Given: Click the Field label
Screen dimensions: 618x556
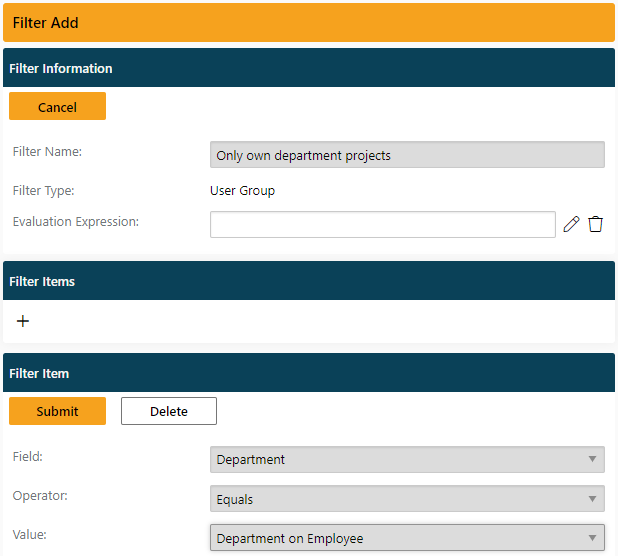Looking at the screenshot, I should [x=28, y=457].
